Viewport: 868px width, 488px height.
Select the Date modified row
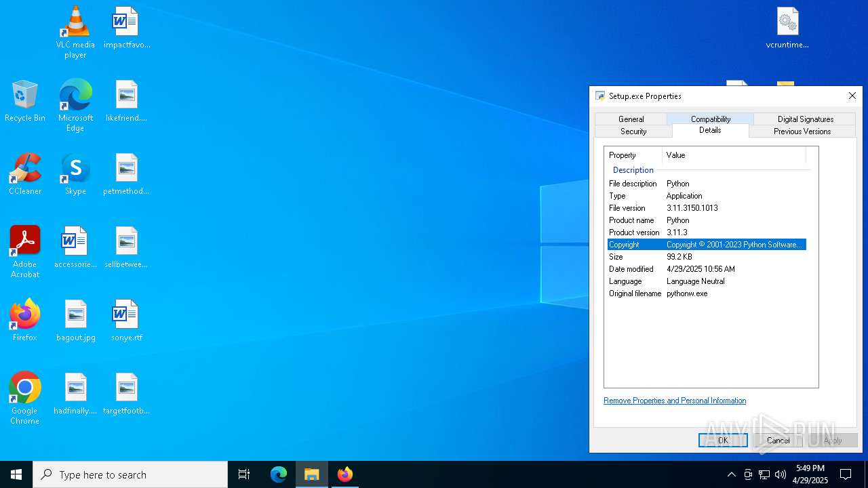707,269
